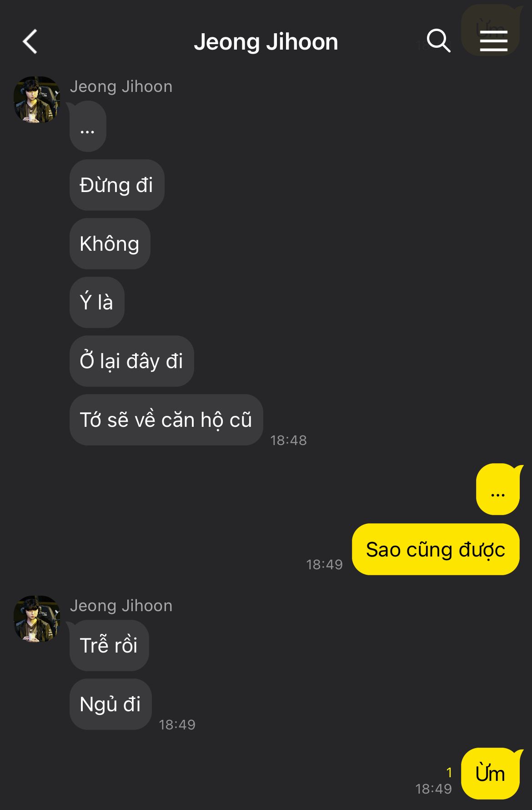Select the 'Không' message bubble
Image resolution: width=532 pixels, height=810 pixels.
[x=110, y=243]
